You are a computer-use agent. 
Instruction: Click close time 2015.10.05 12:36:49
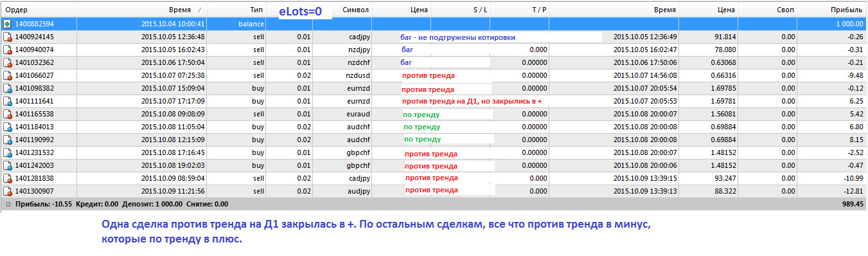645,37
